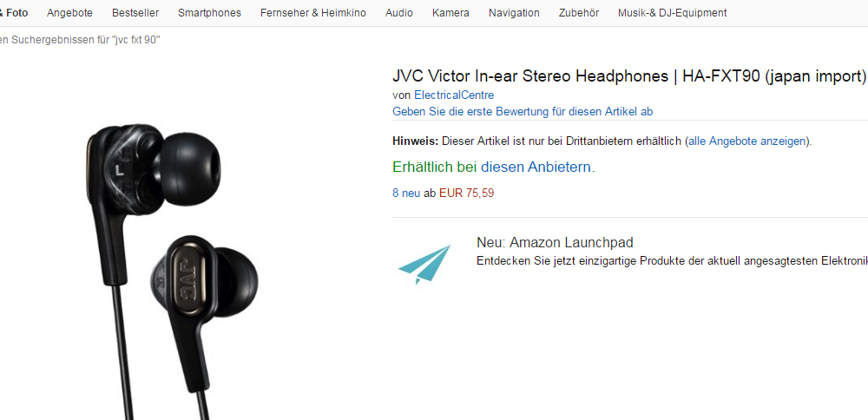Image resolution: width=868 pixels, height=420 pixels.
Task: Click the Amazon Launchpad paper plane icon
Action: [424, 265]
